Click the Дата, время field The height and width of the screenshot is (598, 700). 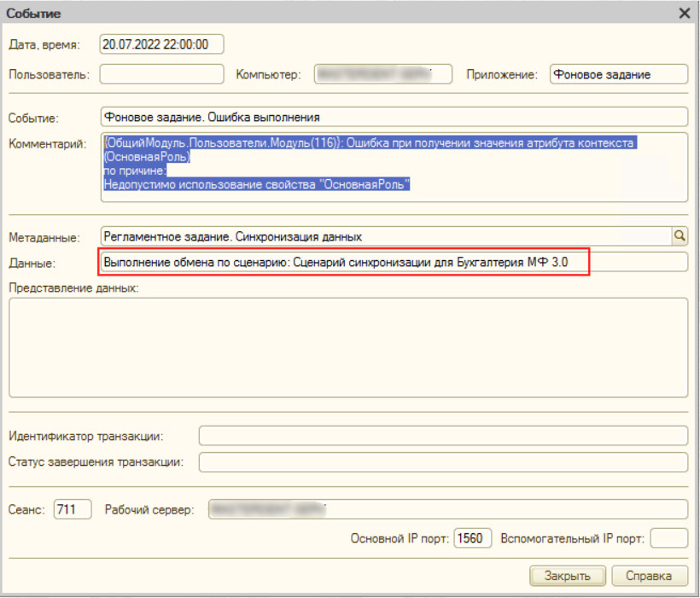[160, 45]
